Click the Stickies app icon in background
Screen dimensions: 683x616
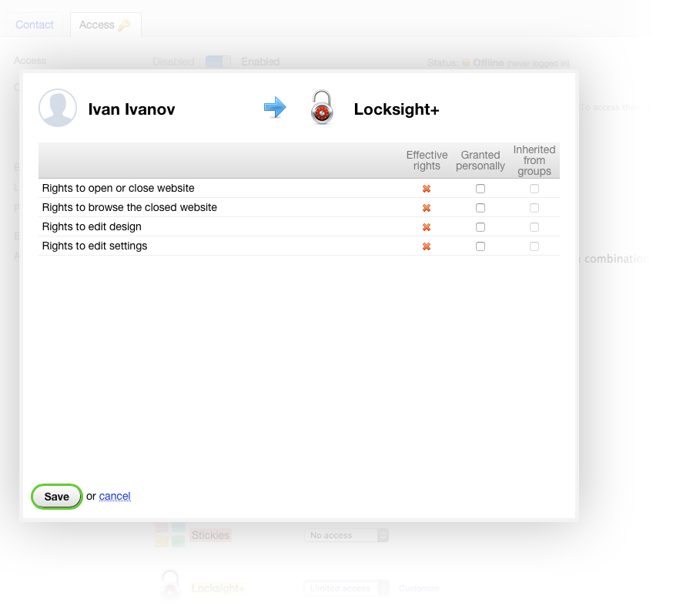[x=170, y=534]
